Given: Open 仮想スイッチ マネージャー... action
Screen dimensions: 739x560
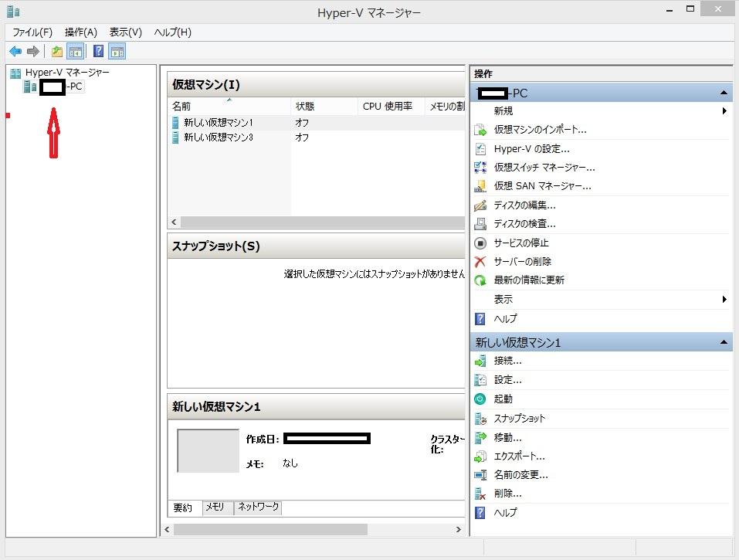Looking at the screenshot, I should 544,168.
